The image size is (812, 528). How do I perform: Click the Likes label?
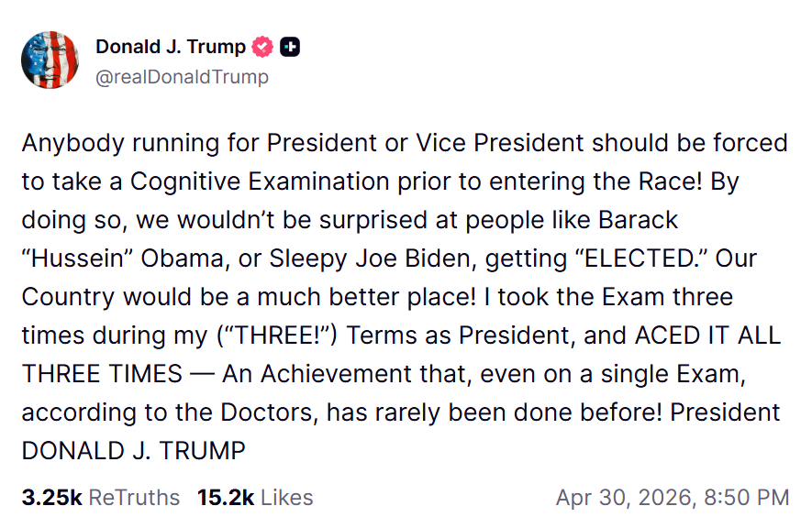tap(287, 498)
